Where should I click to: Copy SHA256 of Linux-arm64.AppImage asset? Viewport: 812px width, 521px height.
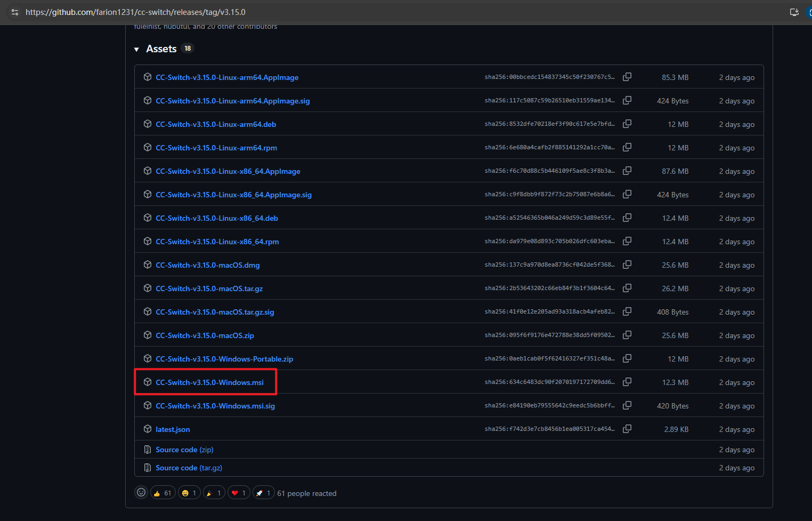click(x=627, y=77)
